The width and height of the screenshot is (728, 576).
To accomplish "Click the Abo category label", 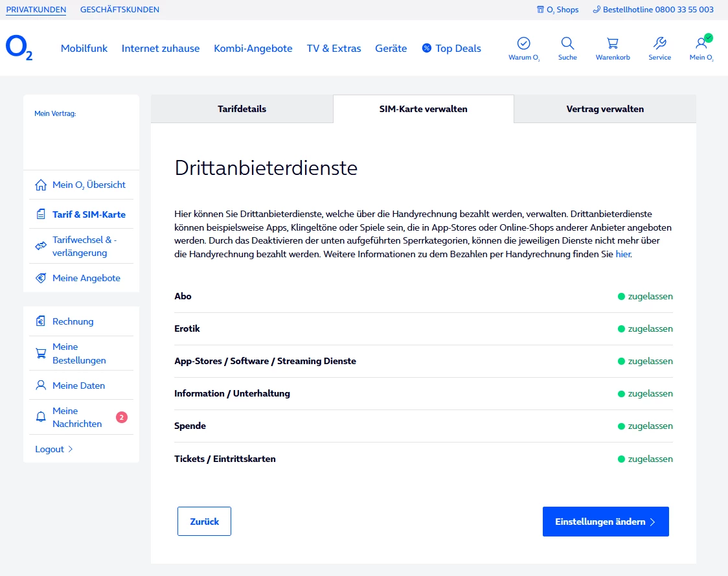I will pos(183,296).
